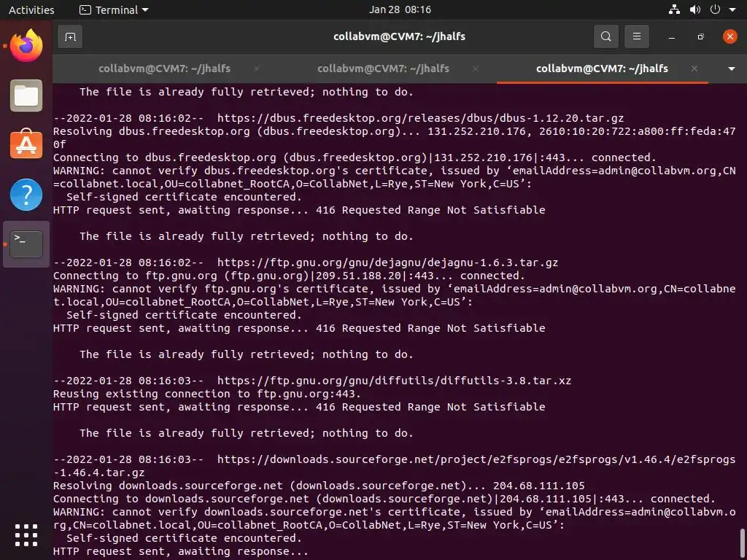Open Firefox from the dock
This screenshot has width=747, height=560.
coord(26,46)
